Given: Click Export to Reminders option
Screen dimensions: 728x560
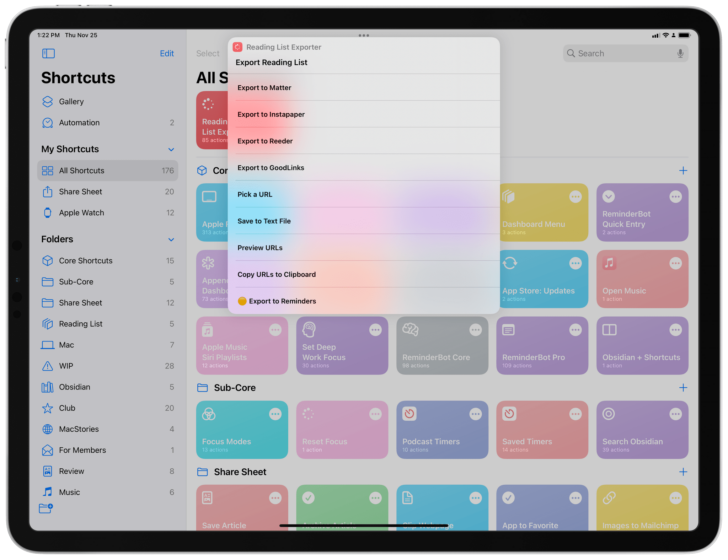Looking at the screenshot, I should (x=281, y=301).
